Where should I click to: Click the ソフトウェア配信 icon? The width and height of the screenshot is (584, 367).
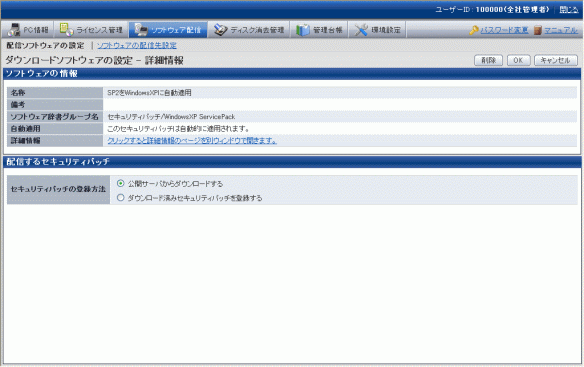pos(141,30)
